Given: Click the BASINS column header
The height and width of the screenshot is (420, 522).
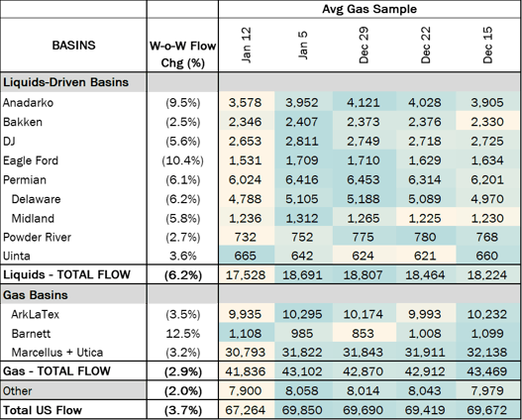Looking at the screenshot, I should pyautogui.click(x=73, y=45).
